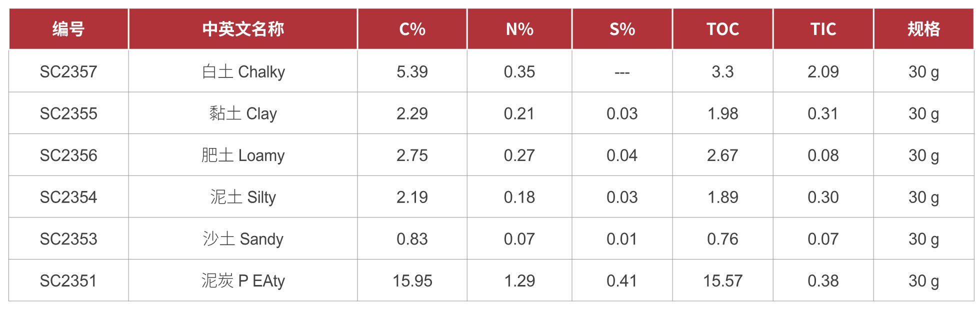980x310 pixels.
Task: Click the 中英文名称 column header
Action: (243, 29)
